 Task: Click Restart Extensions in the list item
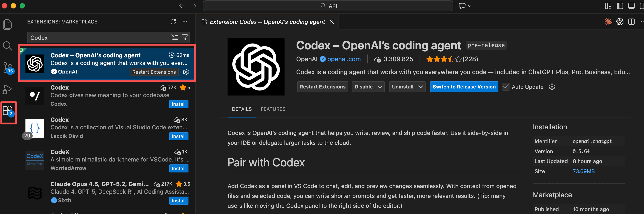[x=154, y=72]
